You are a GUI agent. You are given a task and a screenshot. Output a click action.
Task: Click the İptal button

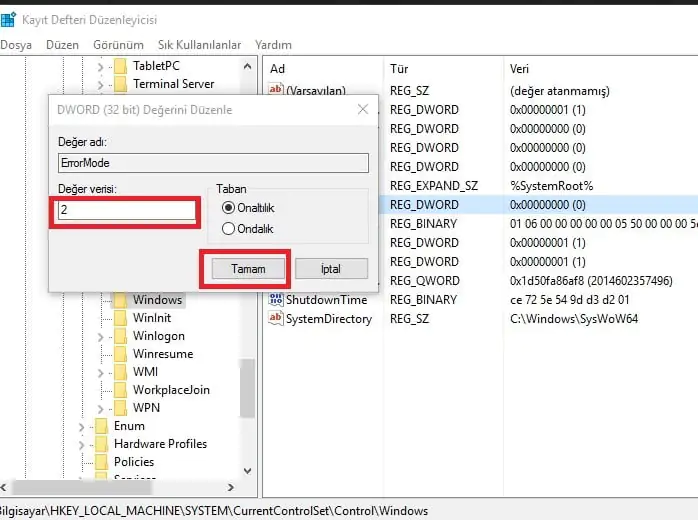point(330,269)
